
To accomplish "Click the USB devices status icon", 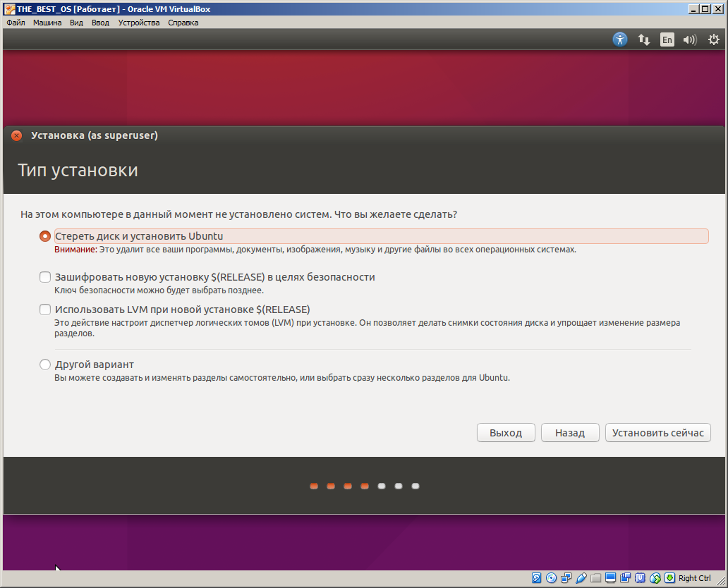I will point(581,578).
